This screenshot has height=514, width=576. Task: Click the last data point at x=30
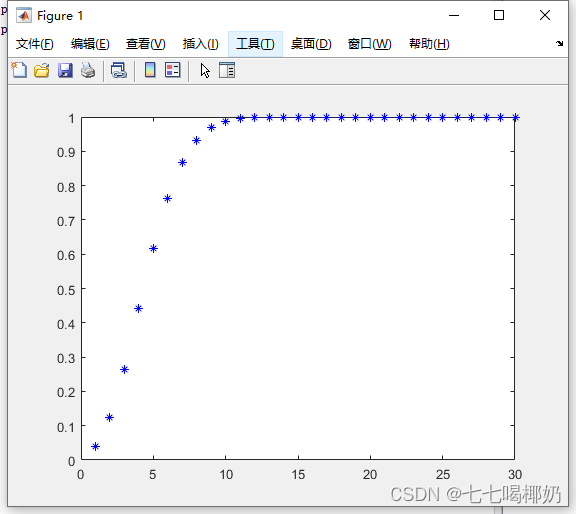pyautogui.click(x=515, y=118)
